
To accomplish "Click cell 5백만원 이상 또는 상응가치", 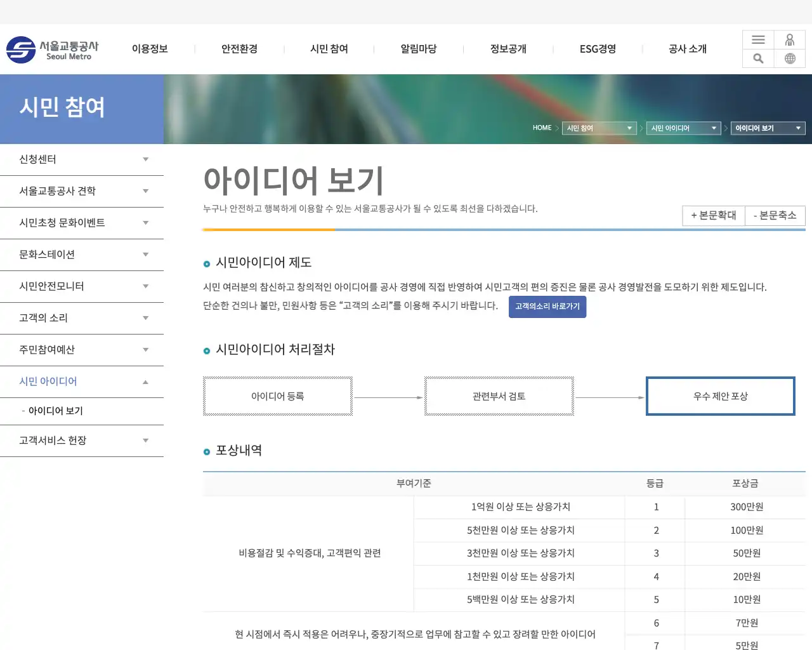I will pos(520,600).
